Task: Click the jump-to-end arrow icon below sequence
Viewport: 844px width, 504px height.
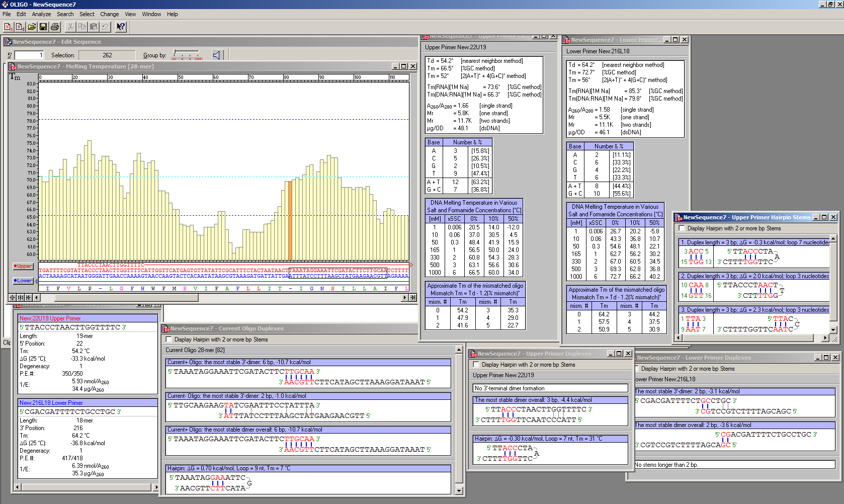Action: click(x=413, y=297)
